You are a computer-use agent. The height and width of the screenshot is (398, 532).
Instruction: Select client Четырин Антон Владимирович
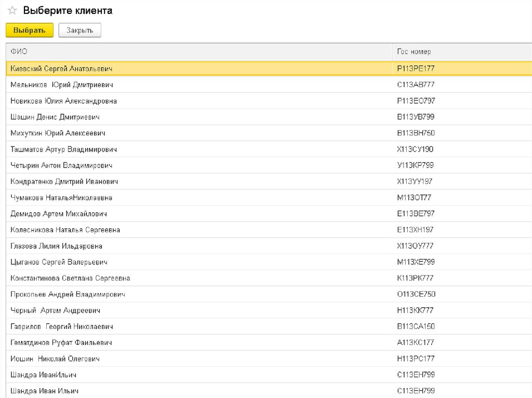tap(61, 166)
